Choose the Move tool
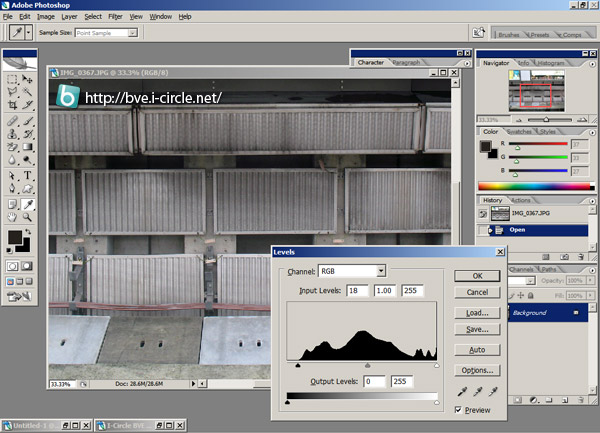The width and height of the screenshot is (600, 433). pos(28,77)
